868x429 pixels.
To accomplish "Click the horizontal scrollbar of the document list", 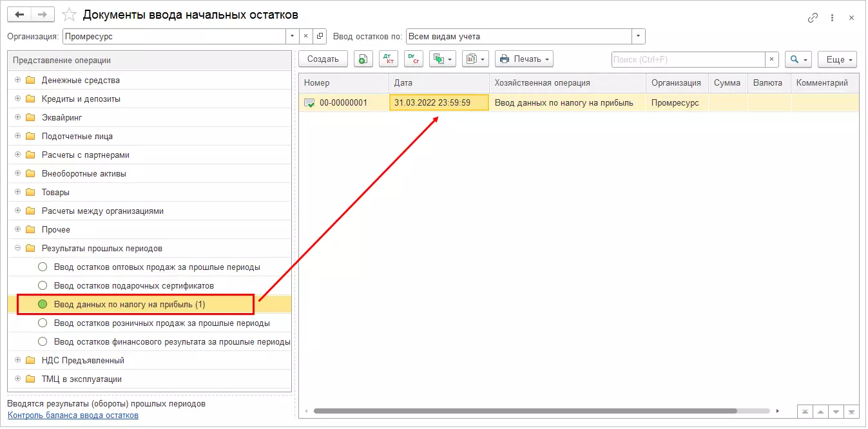I will tap(525, 411).
